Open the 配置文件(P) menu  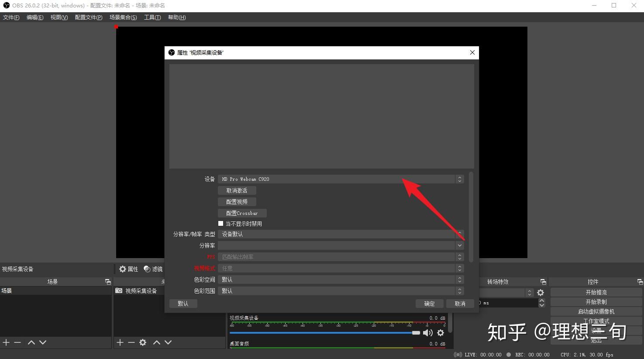[x=89, y=17]
